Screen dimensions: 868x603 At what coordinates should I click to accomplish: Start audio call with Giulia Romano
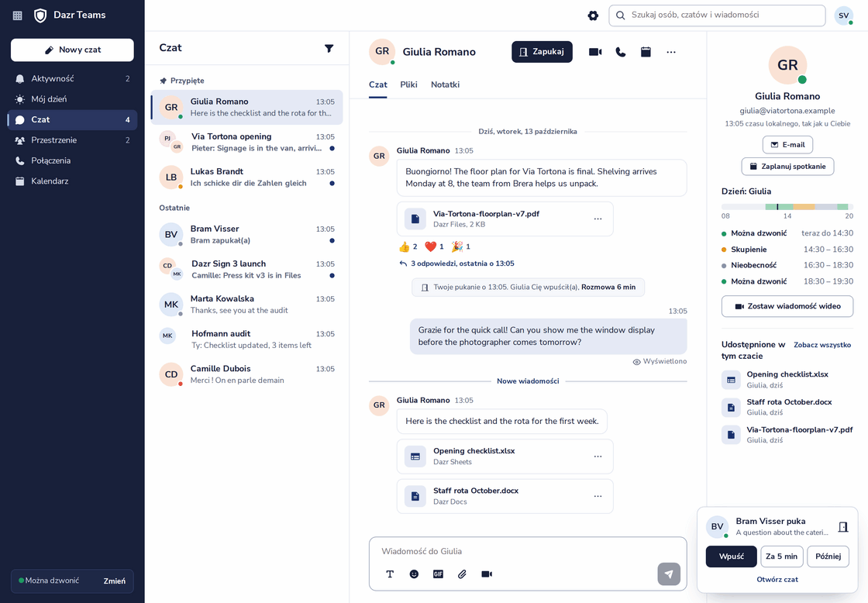pyautogui.click(x=621, y=52)
